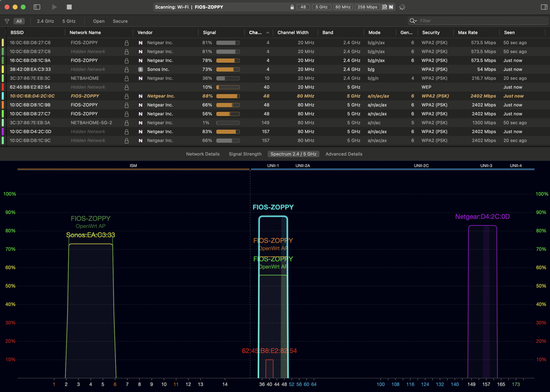Click the filter funnel icon
Viewport: 550px width, 392px height.
click(x=7, y=21)
